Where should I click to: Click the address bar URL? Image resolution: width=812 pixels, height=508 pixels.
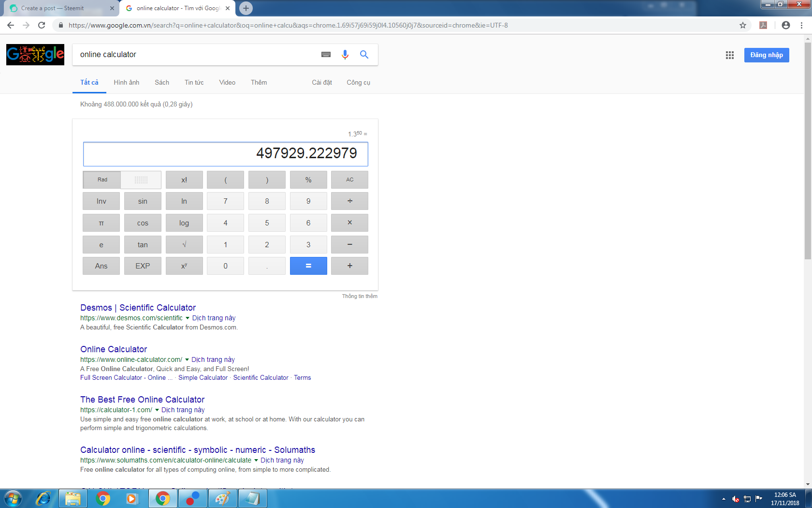click(x=288, y=25)
